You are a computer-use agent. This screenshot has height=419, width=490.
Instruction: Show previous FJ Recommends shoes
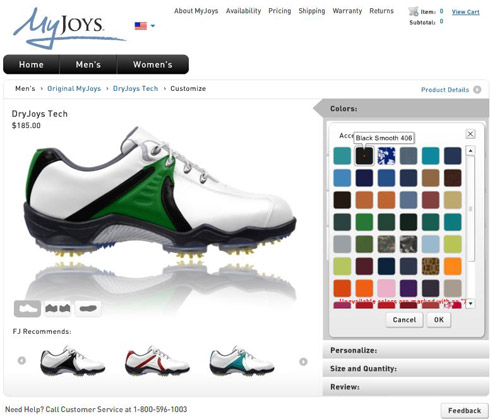point(22,360)
